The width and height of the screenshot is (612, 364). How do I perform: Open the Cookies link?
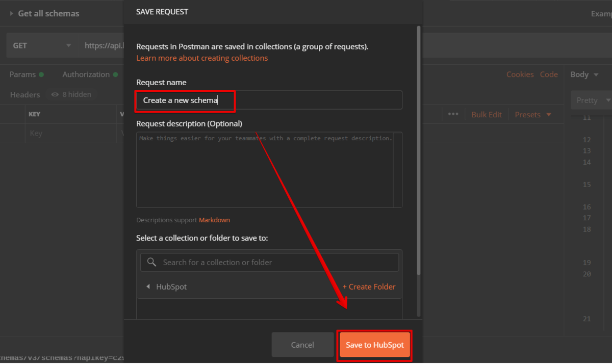click(520, 74)
